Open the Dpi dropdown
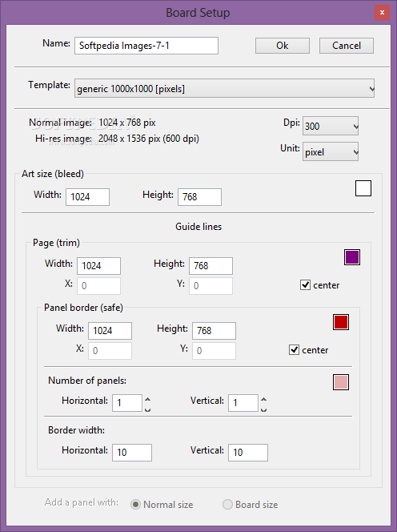The height and width of the screenshot is (532, 397). [331, 126]
